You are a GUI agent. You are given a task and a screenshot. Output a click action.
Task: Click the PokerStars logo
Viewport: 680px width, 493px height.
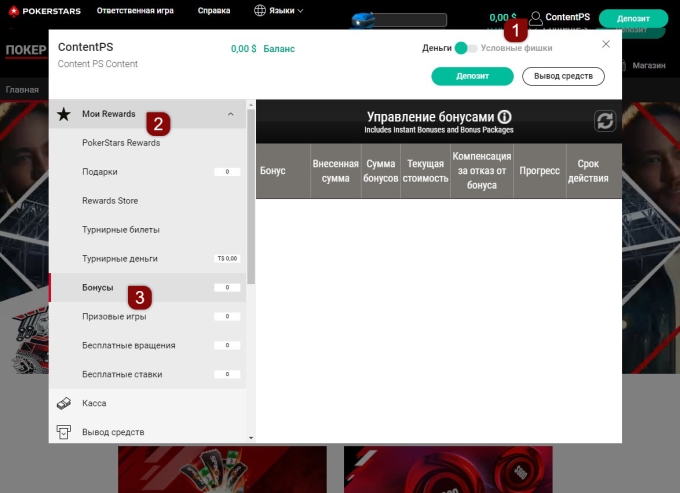(x=44, y=11)
